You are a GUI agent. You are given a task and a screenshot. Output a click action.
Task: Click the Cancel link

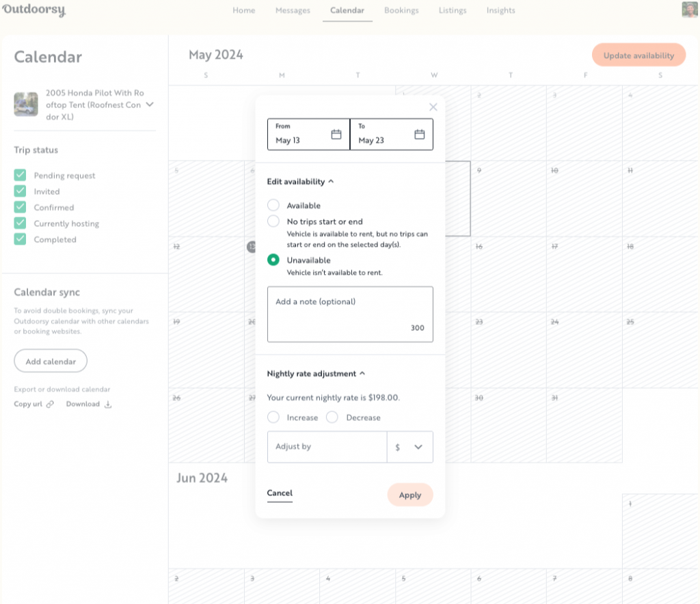pos(280,493)
